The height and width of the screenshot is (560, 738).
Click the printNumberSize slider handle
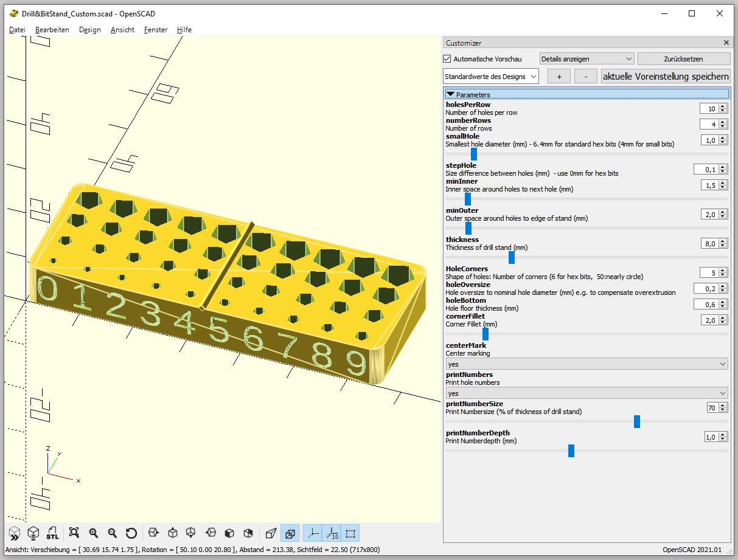(637, 421)
